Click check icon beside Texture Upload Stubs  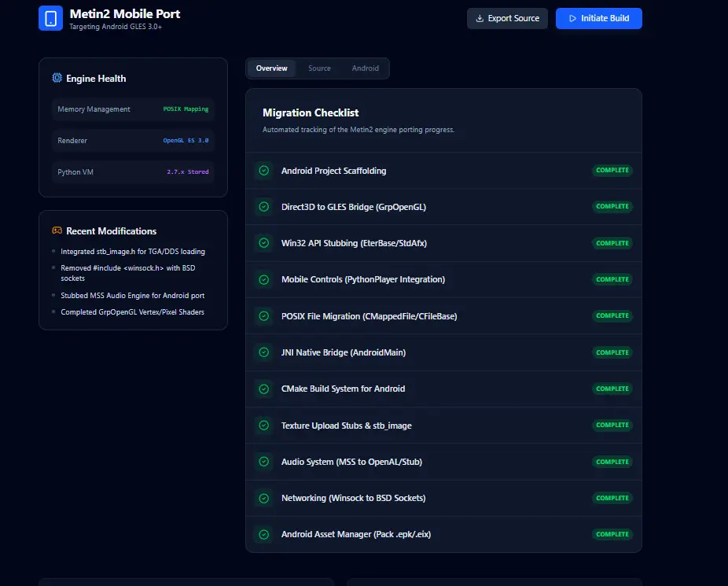[x=263, y=426]
